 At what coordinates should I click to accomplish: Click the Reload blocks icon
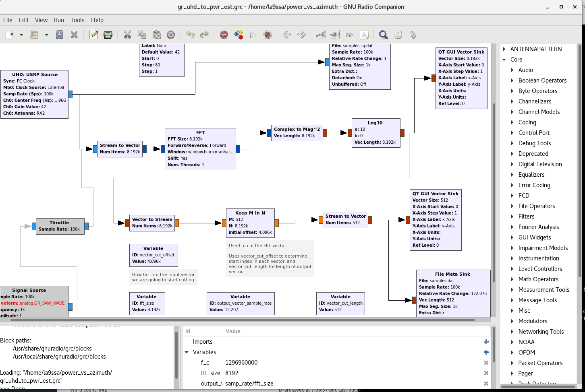click(398, 35)
